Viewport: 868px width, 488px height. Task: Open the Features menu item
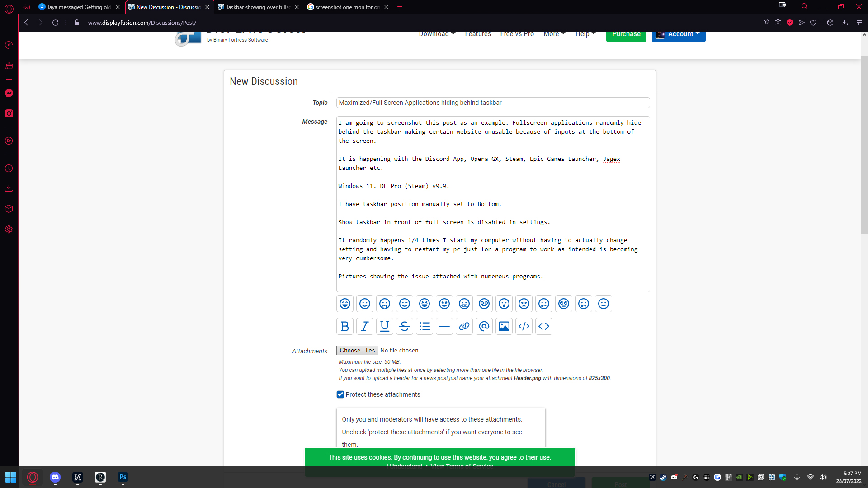click(478, 34)
